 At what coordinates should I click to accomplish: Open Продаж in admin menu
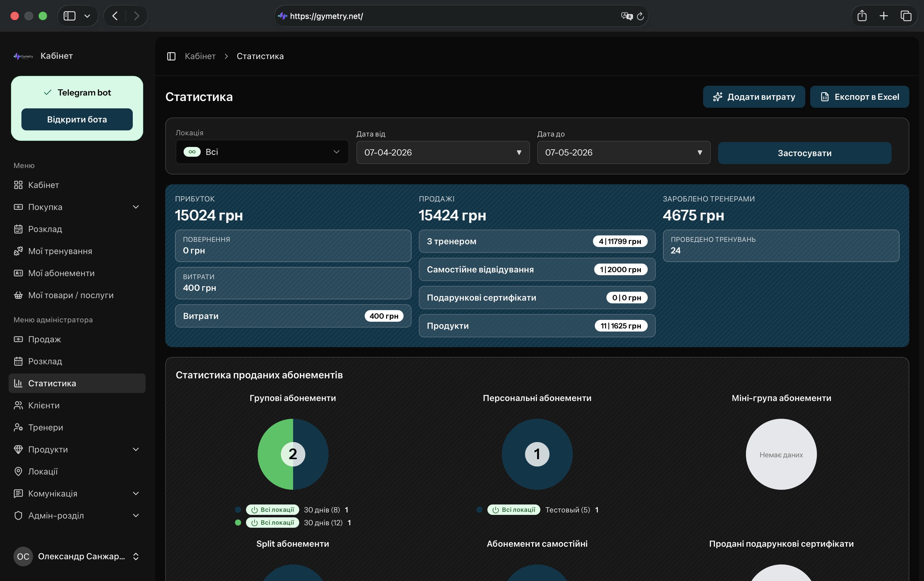coord(77,339)
